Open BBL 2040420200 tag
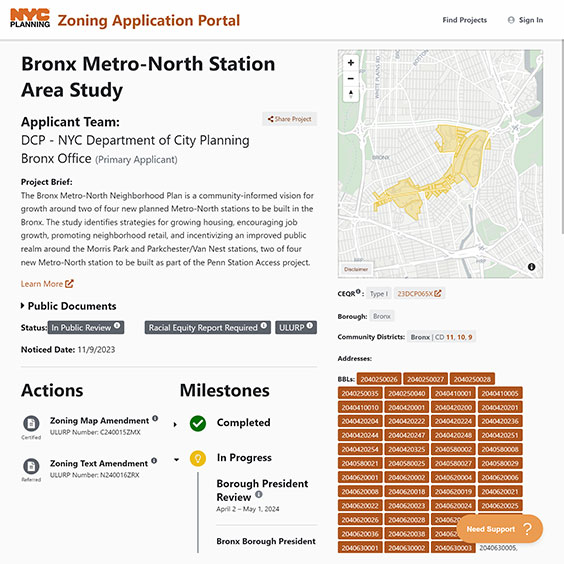The width and height of the screenshot is (564, 564). [453, 407]
